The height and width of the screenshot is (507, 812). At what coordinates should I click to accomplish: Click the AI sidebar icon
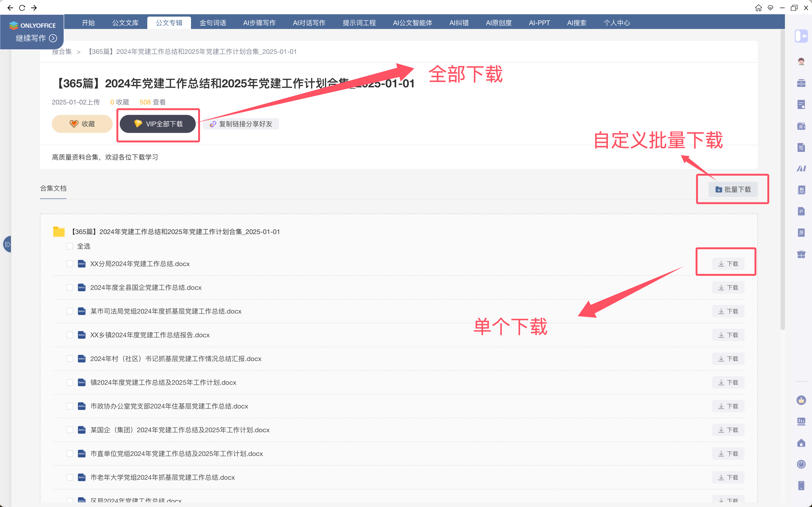801,169
